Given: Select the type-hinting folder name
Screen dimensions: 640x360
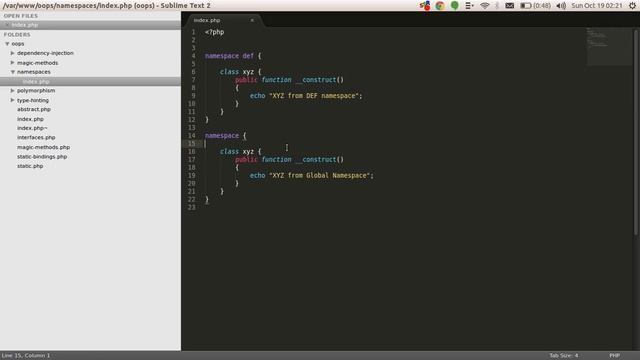Looking at the screenshot, I should coord(33,100).
